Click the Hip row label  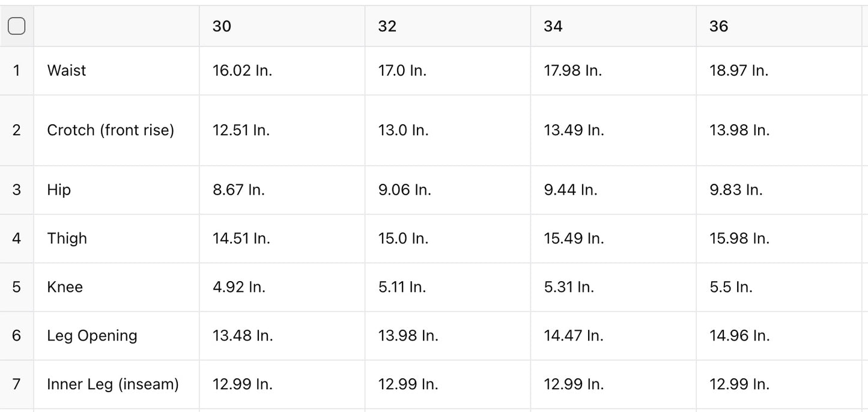pos(59,190)
